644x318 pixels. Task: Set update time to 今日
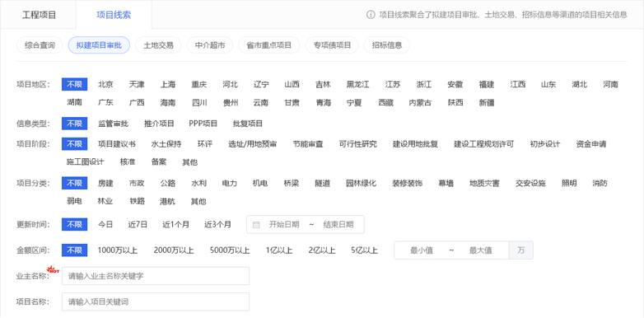[105, 224]
